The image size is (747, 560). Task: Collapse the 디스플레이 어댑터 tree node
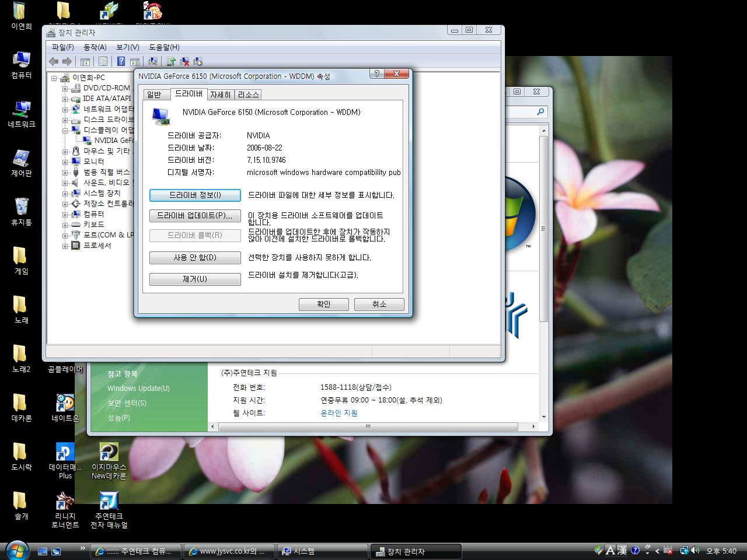point(65,130)
